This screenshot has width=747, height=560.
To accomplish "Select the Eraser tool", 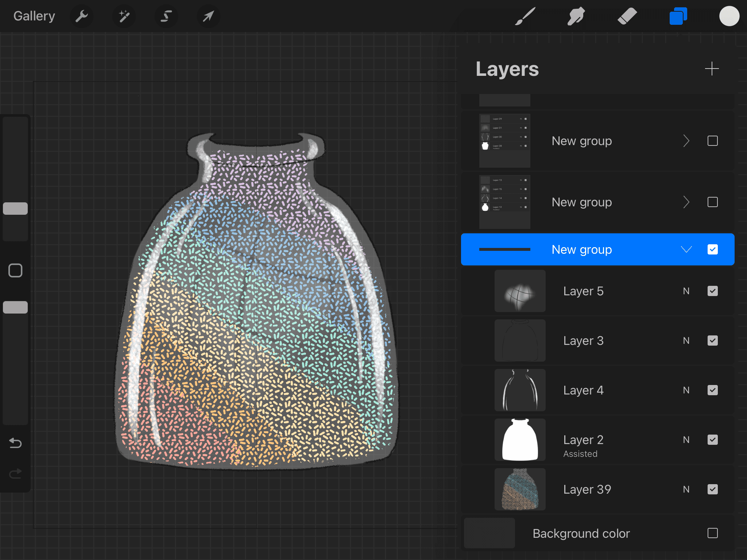I will click(x=627, y=16).
